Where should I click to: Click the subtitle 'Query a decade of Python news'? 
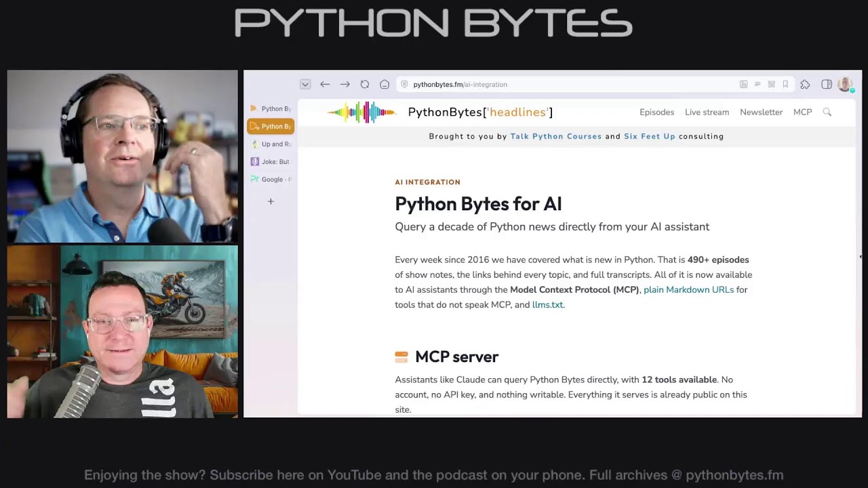(552, 226)
